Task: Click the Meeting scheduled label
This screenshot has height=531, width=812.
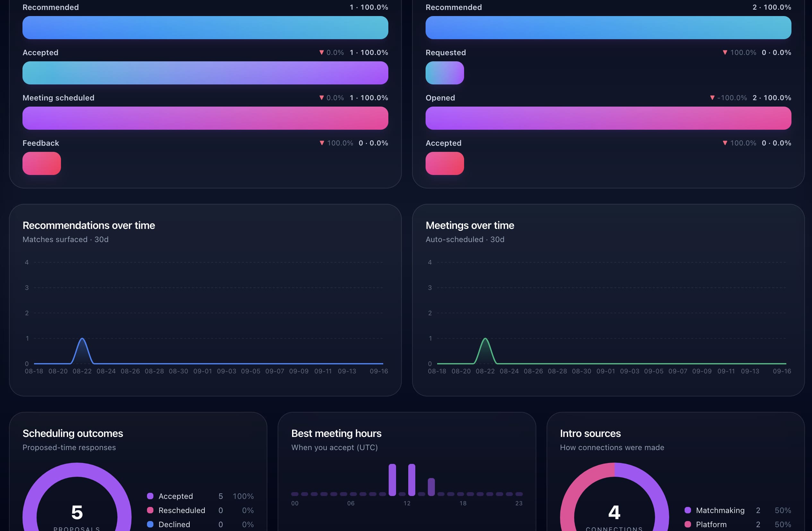Action: tap(58, 98)
